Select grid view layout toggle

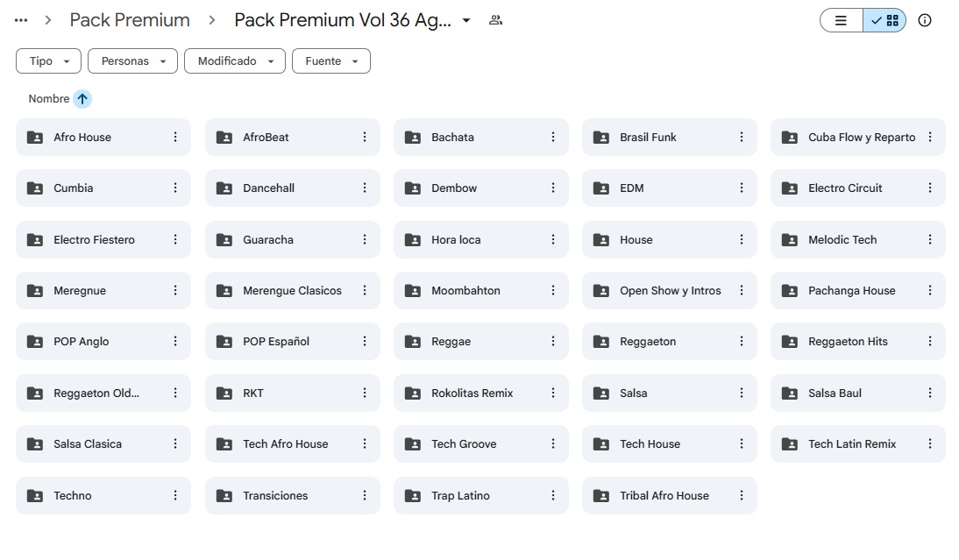tap(884, 20)
